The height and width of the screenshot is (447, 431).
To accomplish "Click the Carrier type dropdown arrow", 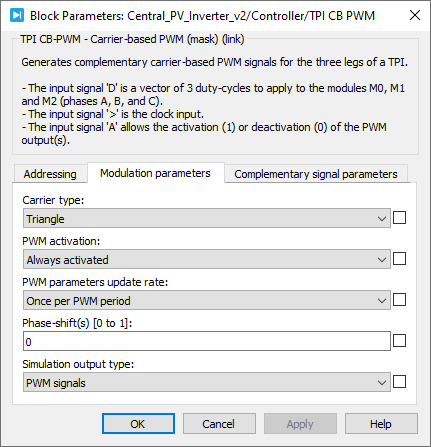I will (382, 219).
